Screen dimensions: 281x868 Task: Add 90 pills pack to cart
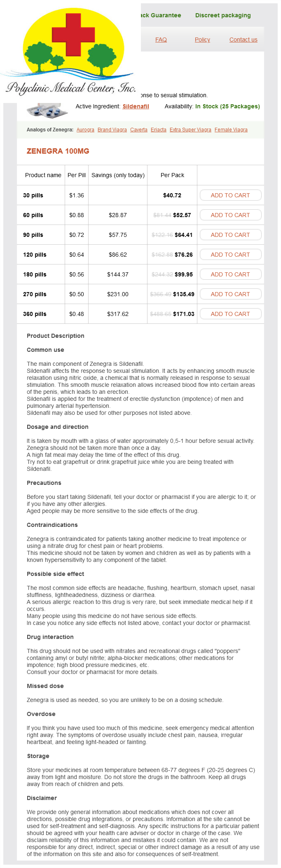(230, 235)
